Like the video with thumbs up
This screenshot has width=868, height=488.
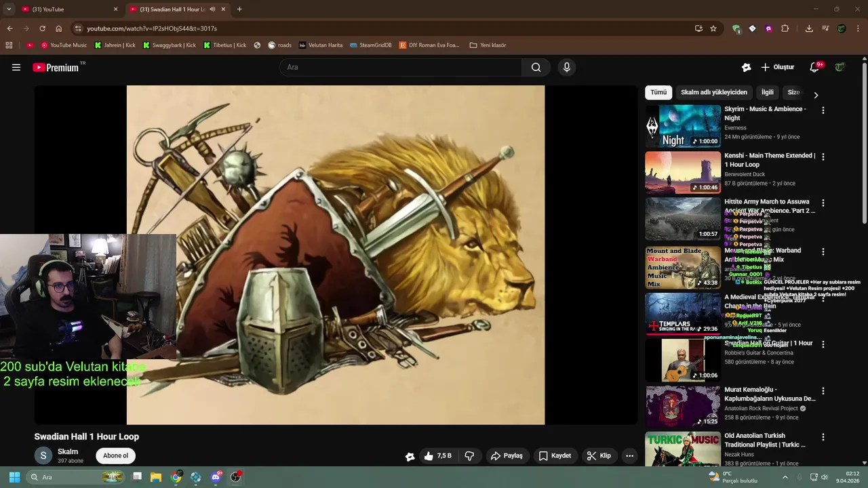(x=437, y=456)
